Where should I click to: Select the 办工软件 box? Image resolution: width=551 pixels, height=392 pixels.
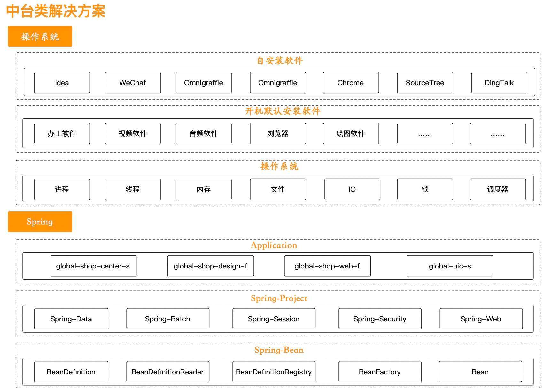pos(62,133)
